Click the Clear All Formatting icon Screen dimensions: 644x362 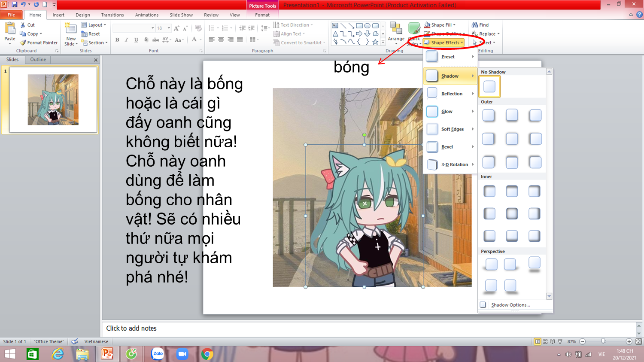click(x=198, y=28)
